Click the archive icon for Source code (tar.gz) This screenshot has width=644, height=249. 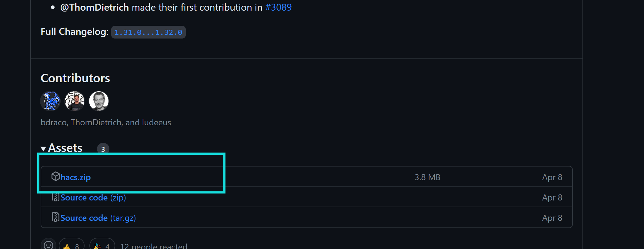tap(55, 217)
